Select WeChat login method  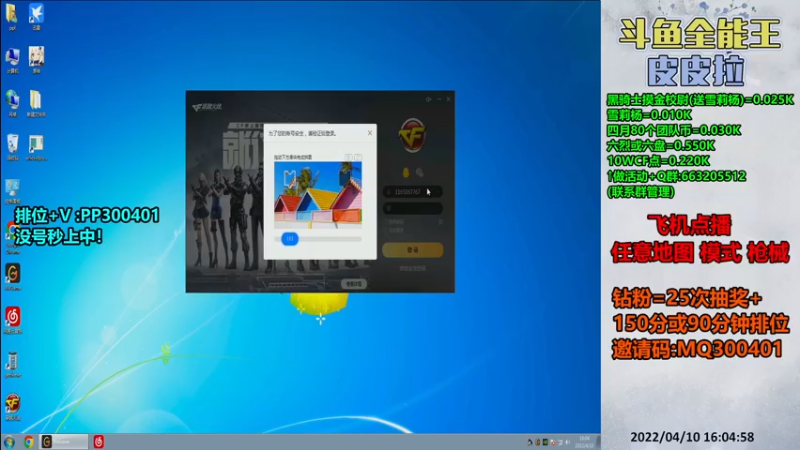click(x=419, y=173)
